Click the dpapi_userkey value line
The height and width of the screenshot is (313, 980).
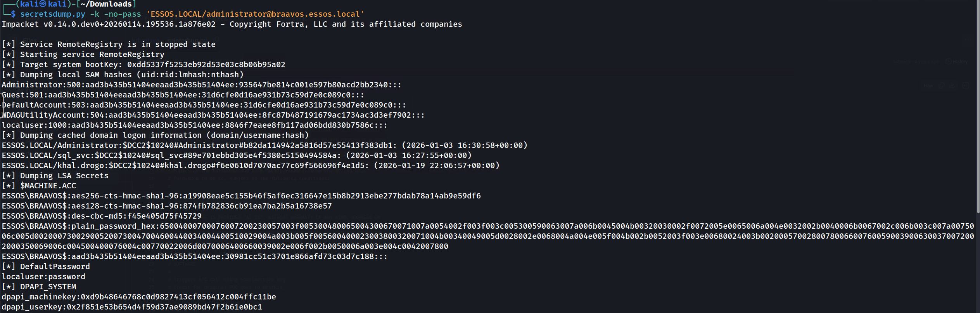click(132, 307)
